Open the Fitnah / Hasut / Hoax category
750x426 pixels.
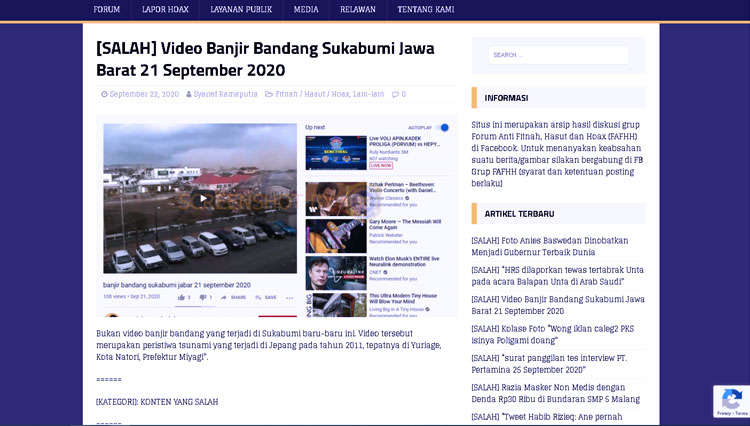click(312, 94)
